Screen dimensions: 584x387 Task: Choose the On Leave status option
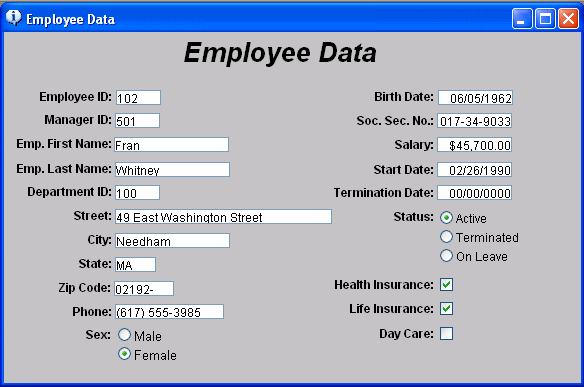[446, 256]
